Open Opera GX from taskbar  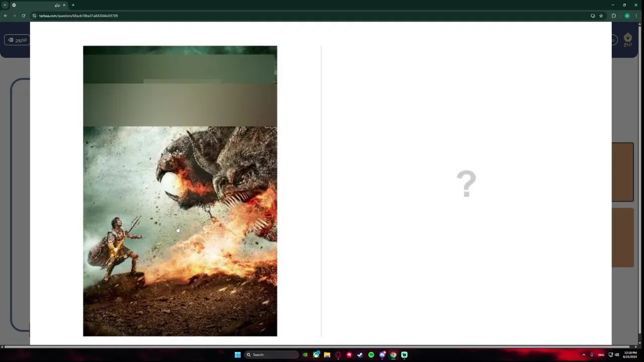point(338,354)
